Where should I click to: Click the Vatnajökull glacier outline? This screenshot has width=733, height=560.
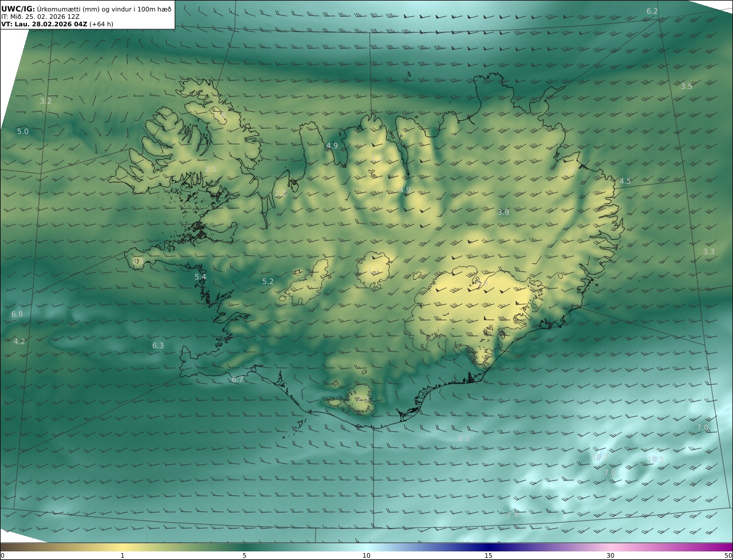click(x=470, y=309)
